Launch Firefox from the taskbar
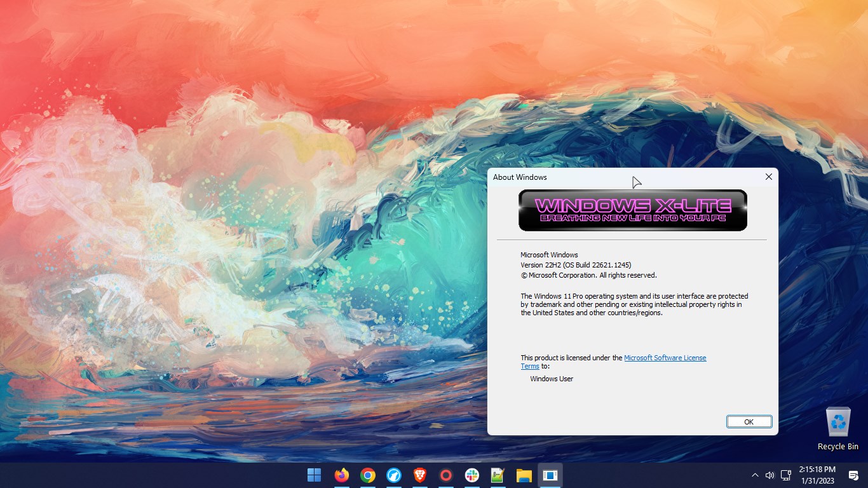Viewport: 868px width, 488px height. point(342,475)
